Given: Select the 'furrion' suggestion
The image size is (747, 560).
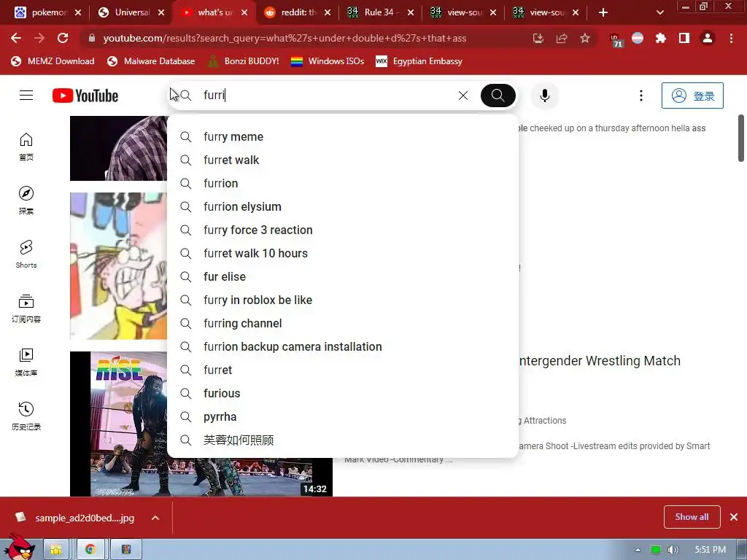Looking at the screenshot, I should point(343,183).
